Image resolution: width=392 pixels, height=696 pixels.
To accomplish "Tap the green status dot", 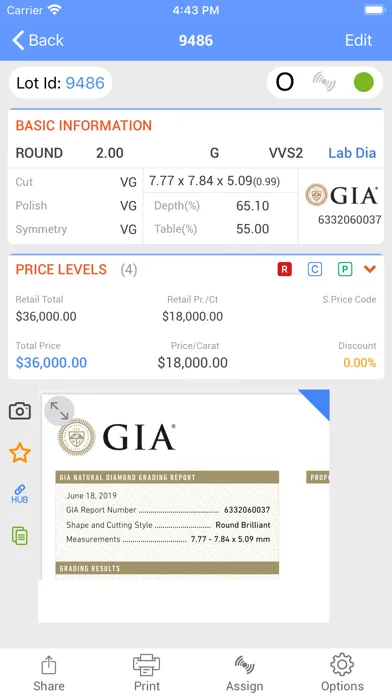I will click(364, 82).
